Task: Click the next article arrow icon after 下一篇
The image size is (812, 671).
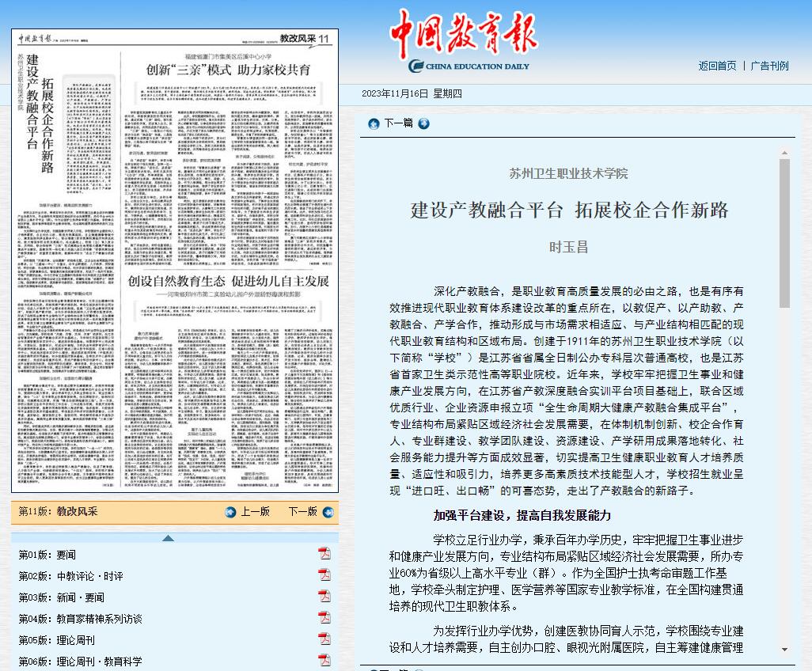Action: [423, 123]
